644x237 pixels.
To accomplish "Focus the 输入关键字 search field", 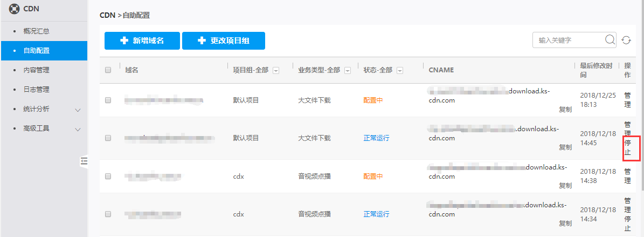I will click(x=569, y=40).
